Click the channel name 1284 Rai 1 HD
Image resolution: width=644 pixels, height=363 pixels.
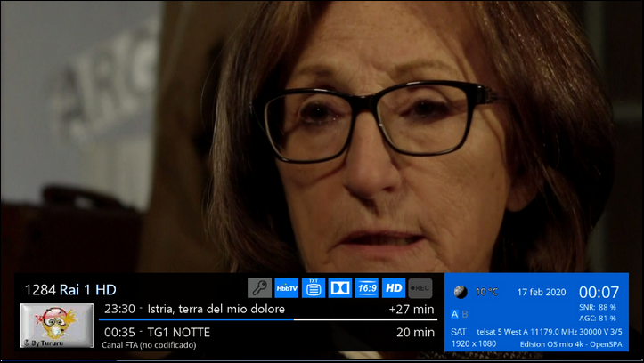(70, 290)
